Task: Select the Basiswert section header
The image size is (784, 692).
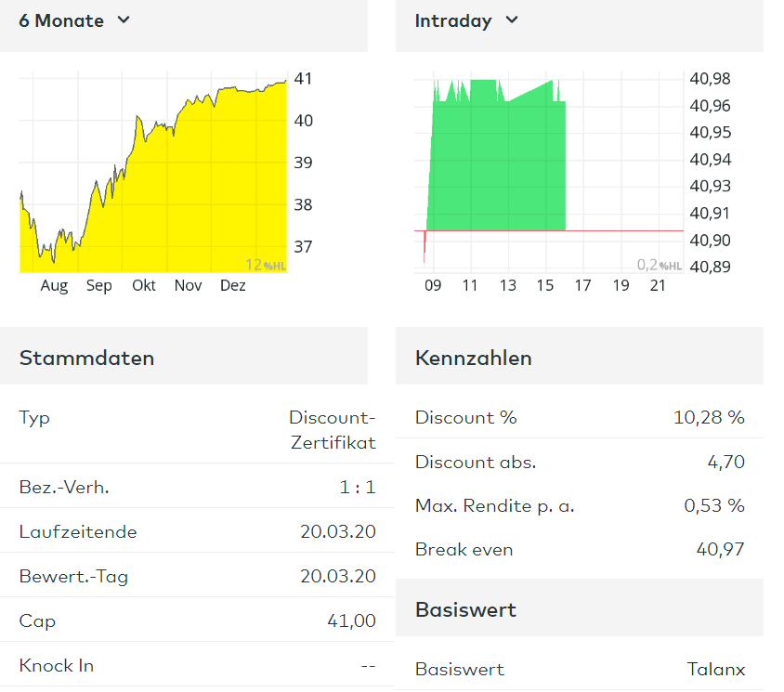Action: 465,610
